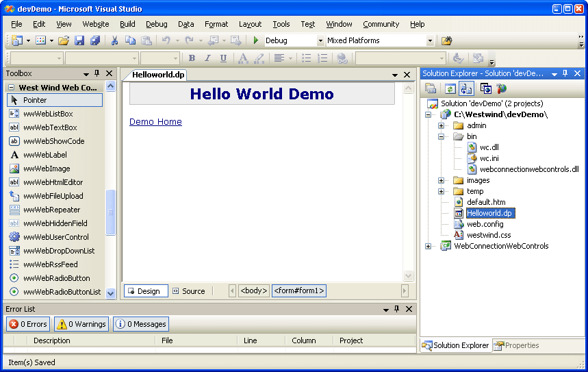The width and height of the screenshot is (588, 372).
Task: Expand the temp folder node
Action: coord(441,191)
